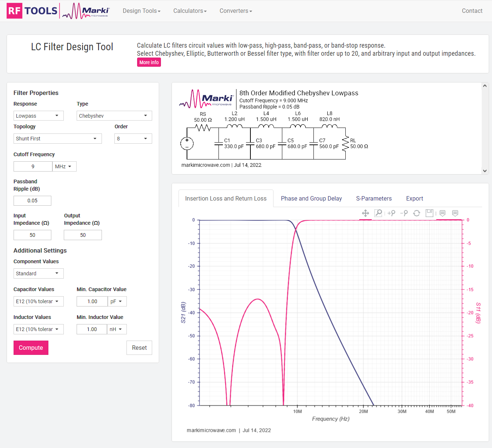Viewport: 492px width, 448px height.
Task: Click the Zoom Out magnifier icon
Action: 404,213
